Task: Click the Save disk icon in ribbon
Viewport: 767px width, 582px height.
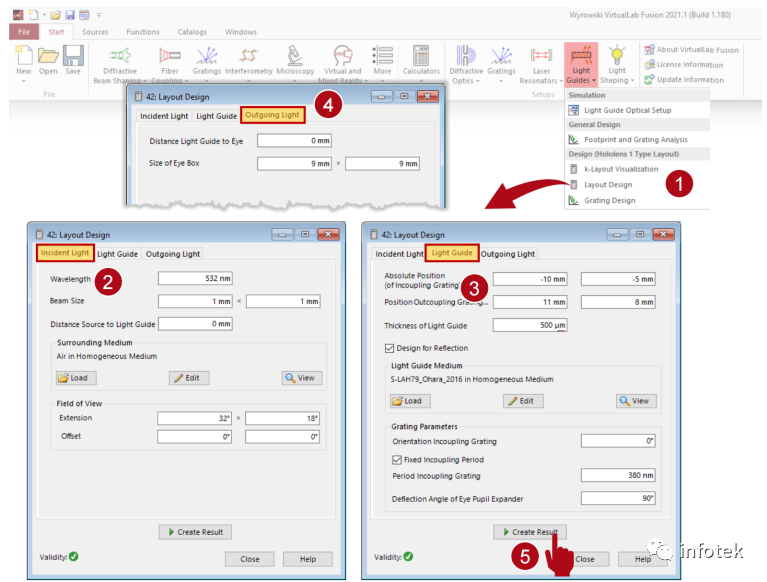Action: point(73,55)
